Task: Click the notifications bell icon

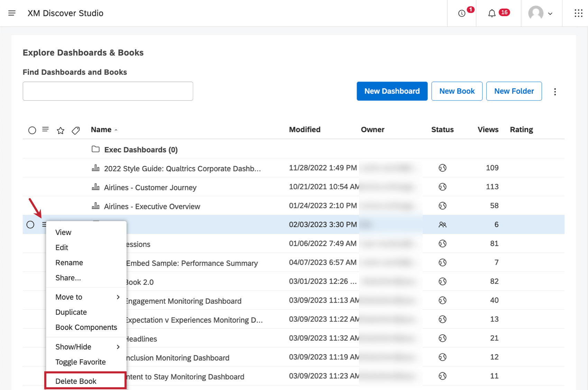Action: [x=491, y=13]
